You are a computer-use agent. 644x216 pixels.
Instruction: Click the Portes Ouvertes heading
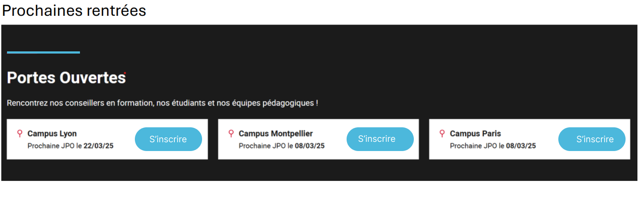[x=66, y=78]
